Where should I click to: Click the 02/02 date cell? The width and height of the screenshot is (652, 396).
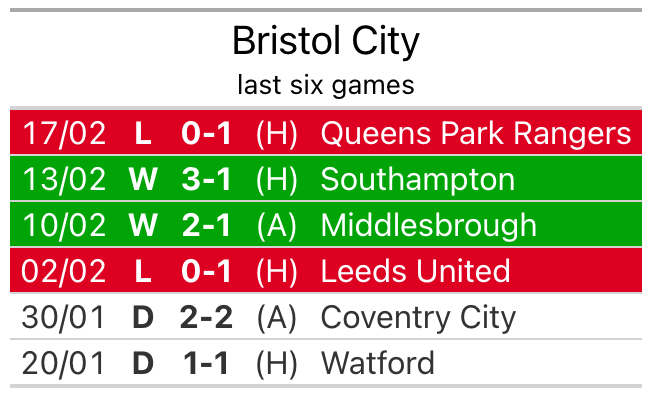point(64,272)
